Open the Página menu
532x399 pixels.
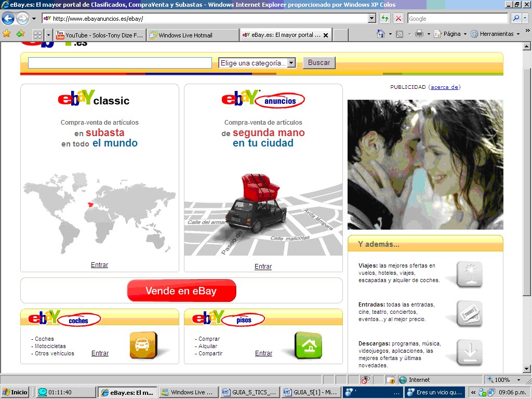[450, 34]
